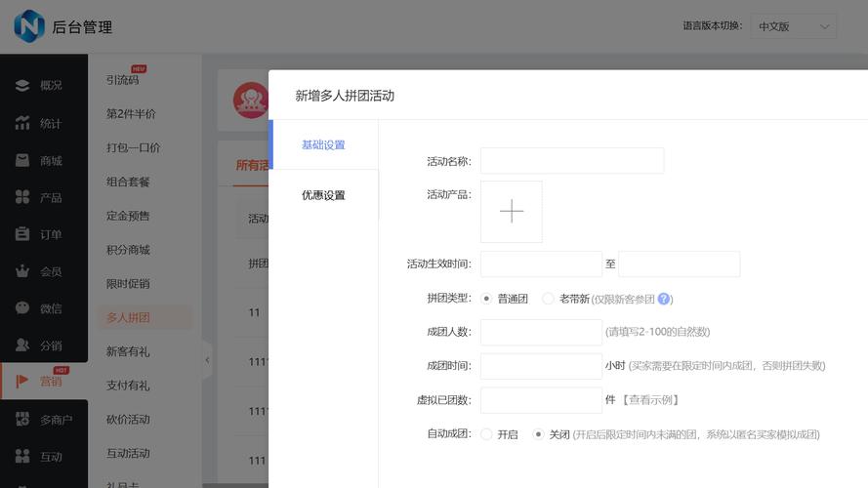Screen dimensions: 868x488
Task: Focus the 成团时间 hours input
Action: click(541, 366)
